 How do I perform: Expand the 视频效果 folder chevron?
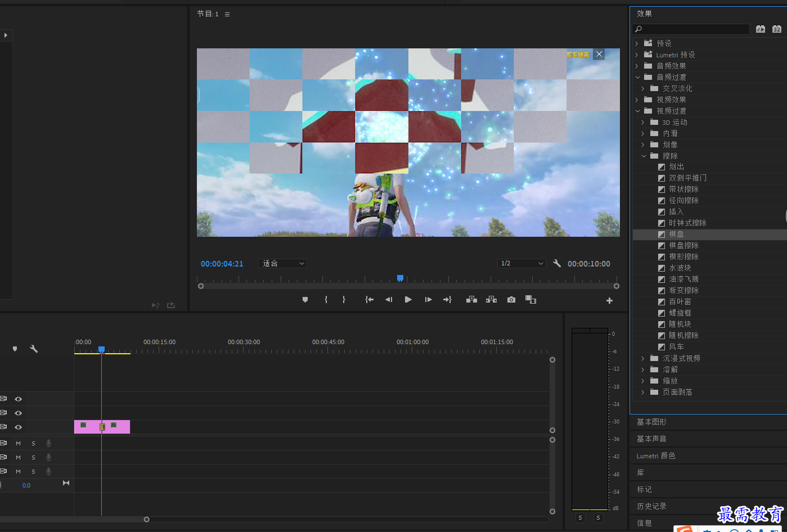[x=637, y=100]
